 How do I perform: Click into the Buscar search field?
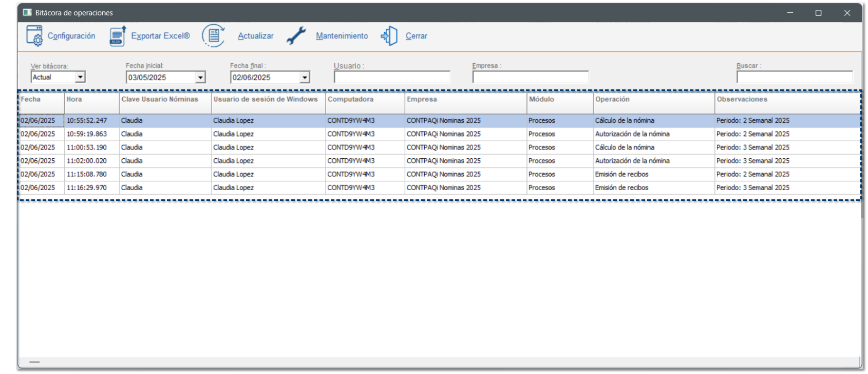pos(794,77)
